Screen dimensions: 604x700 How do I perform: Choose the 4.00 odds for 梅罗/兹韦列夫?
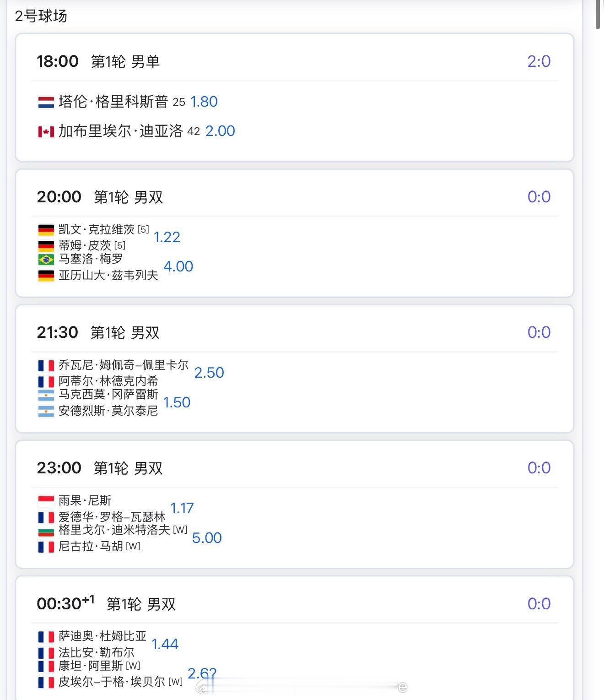pyautogui.click(x=178, y=266)
